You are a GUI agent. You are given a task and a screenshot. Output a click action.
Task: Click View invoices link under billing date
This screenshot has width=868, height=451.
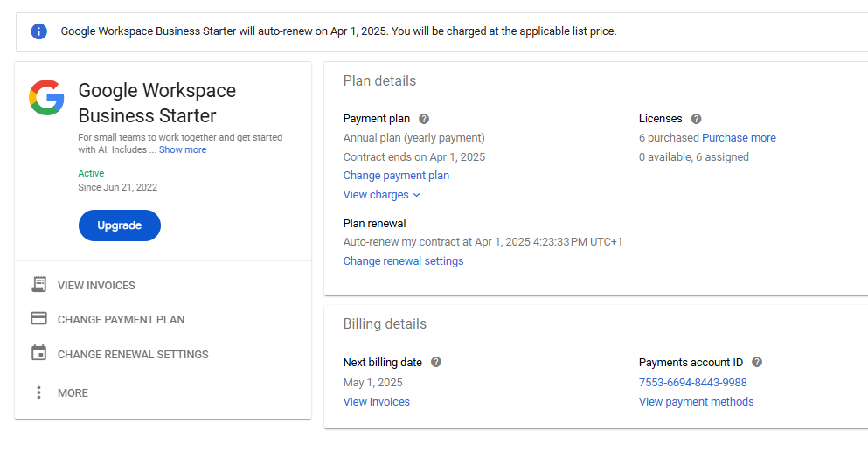[377, 402]
